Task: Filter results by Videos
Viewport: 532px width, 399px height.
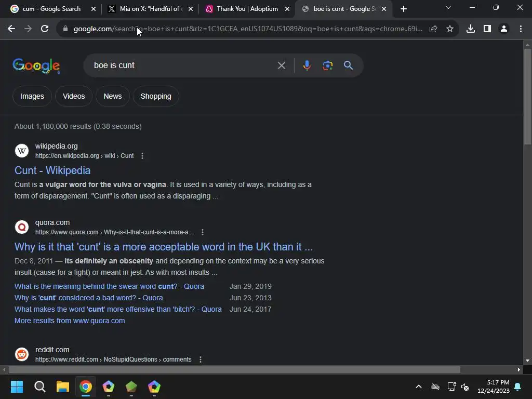Action: pos(74,96)
